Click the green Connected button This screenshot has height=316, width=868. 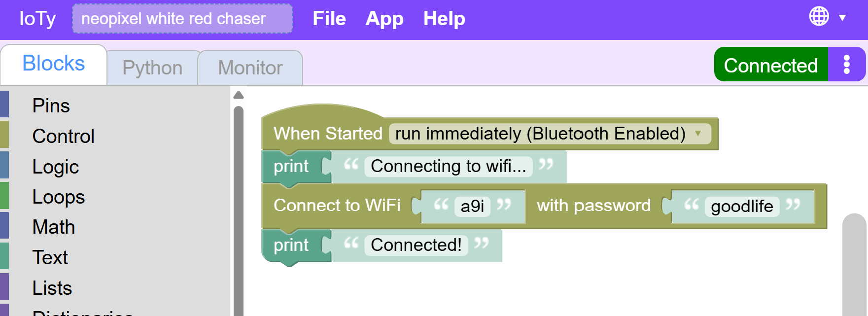tap(771, 65)
